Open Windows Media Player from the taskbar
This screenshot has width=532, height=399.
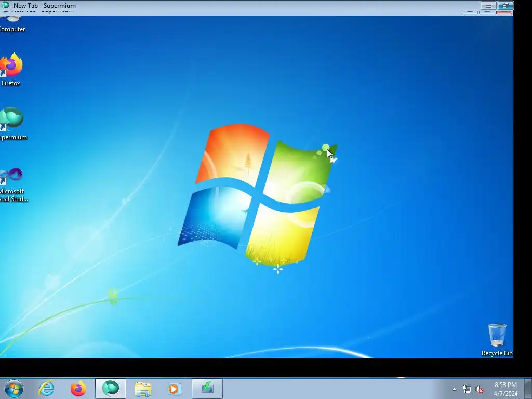[175, 389]
